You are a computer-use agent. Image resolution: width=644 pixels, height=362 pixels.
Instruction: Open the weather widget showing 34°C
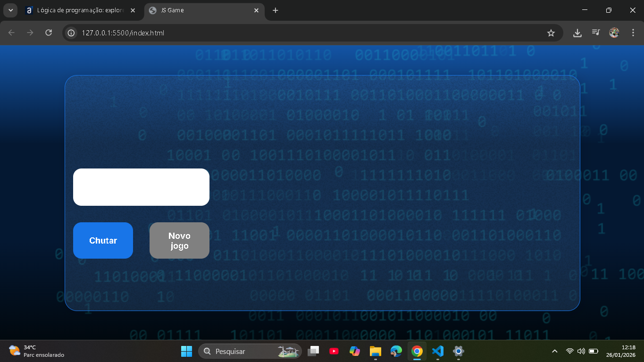(36, 351)
